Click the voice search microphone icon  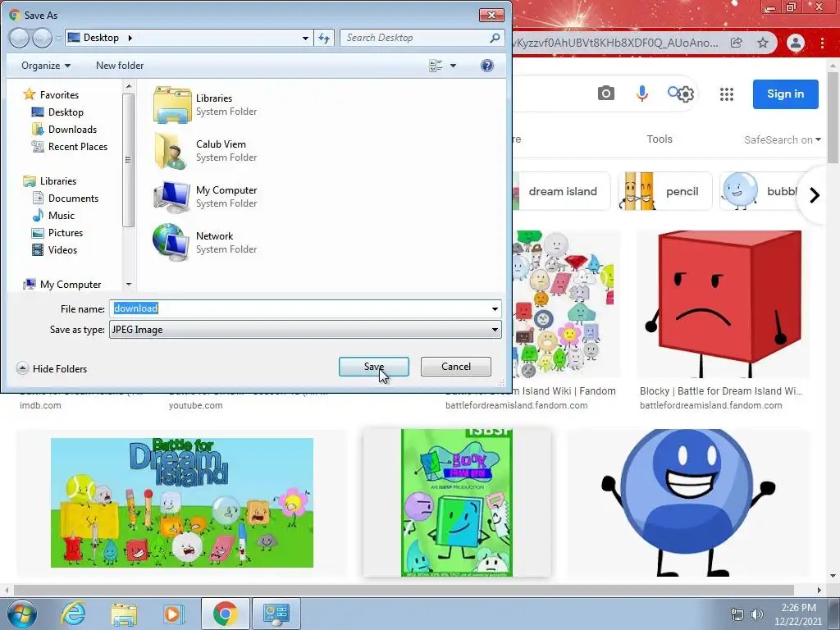641,94
